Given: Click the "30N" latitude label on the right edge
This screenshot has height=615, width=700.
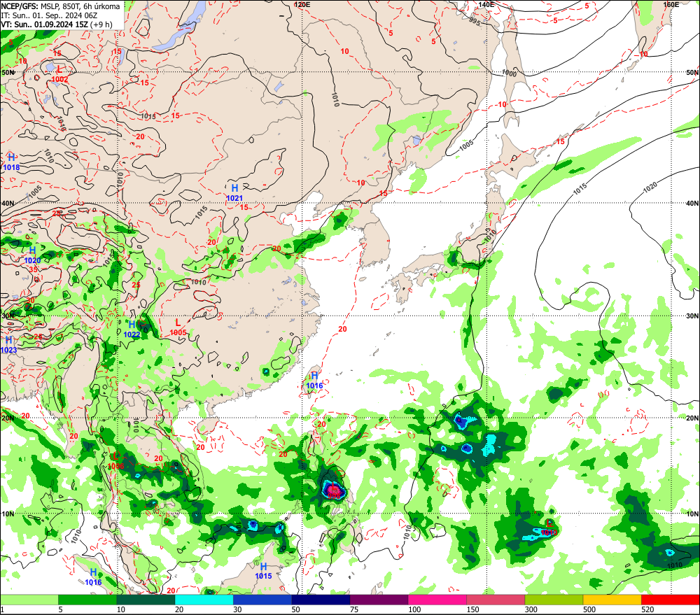Looking at the screenshot, I should 692,316.
